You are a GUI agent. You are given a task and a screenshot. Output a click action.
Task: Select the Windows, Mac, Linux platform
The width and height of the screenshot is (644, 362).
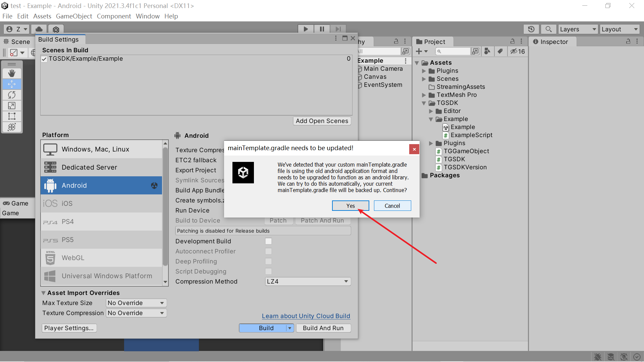(x=101, y=149)
